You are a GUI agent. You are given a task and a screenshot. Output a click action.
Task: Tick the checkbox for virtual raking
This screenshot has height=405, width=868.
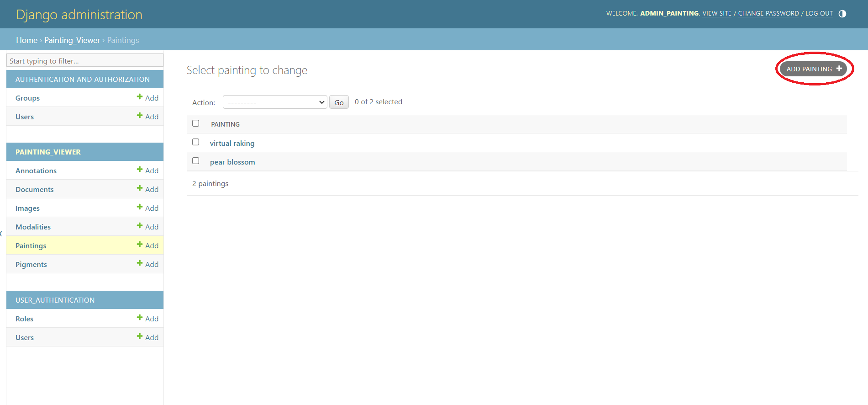196,142
